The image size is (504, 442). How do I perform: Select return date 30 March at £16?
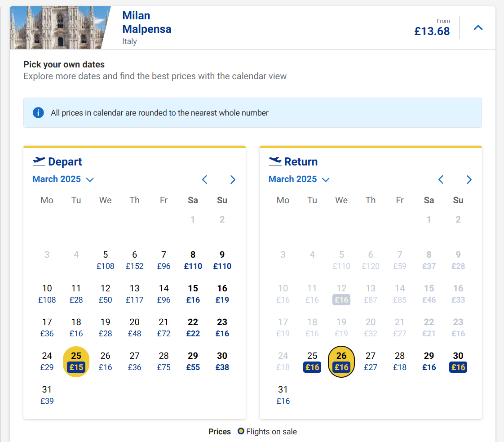(x=458, y=362)
